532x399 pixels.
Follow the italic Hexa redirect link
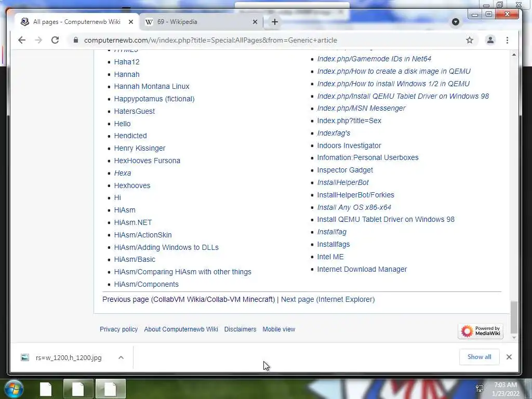pyautogui.click(x=123, y=173)
